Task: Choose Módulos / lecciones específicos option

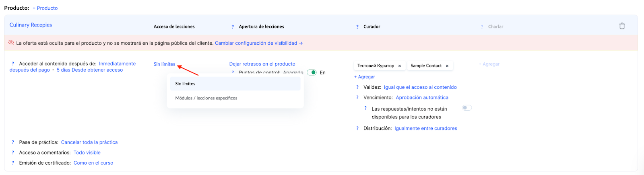Action: tap(206, 98)
